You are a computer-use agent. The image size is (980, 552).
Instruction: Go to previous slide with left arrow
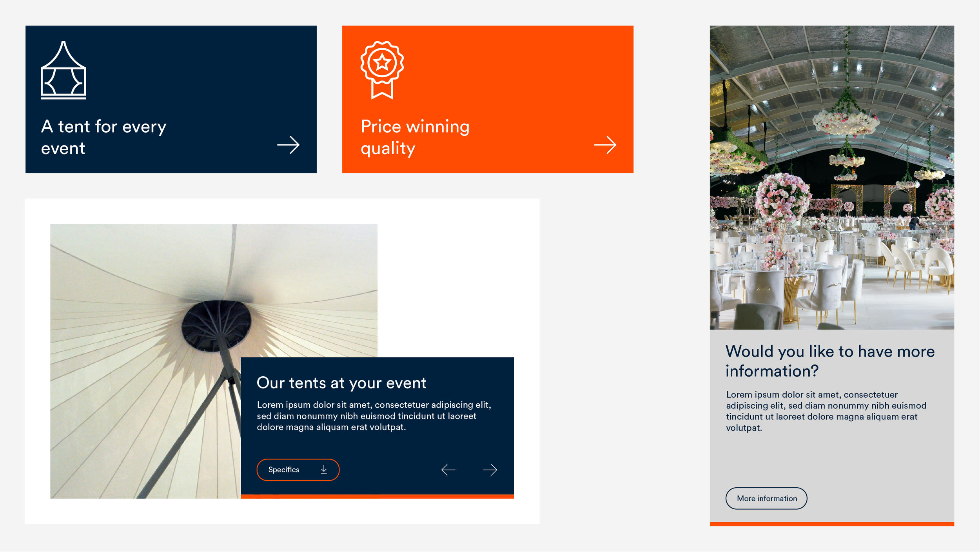pyautogui.click(x=448, y=470)
